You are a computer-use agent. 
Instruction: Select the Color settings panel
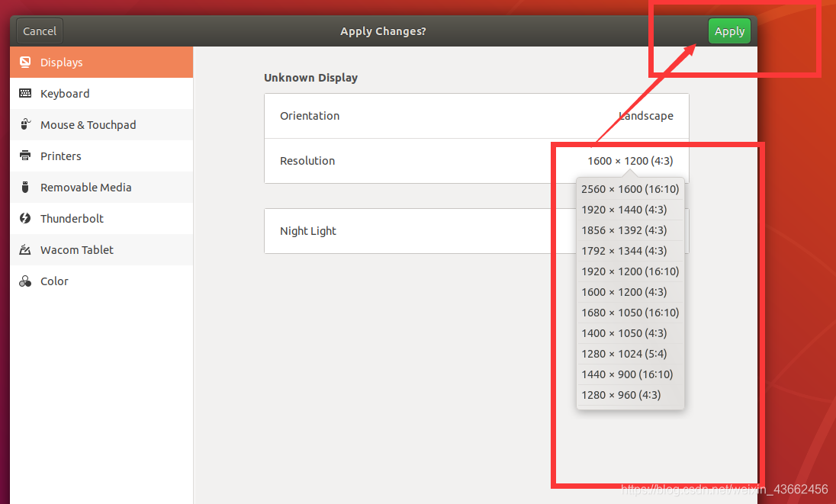[x=101, y=281]
